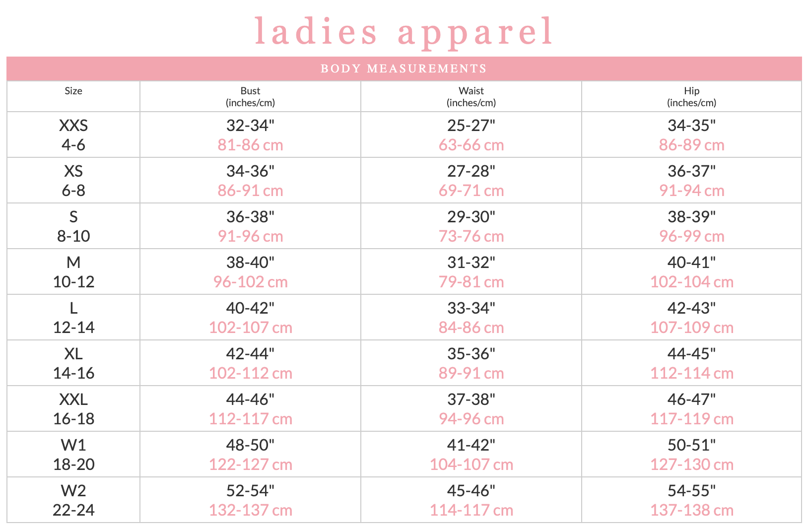Viewport: 808px width, 532px height.
Task: Choose the M 10-12 size cell
Action: (x=73, y=271)
